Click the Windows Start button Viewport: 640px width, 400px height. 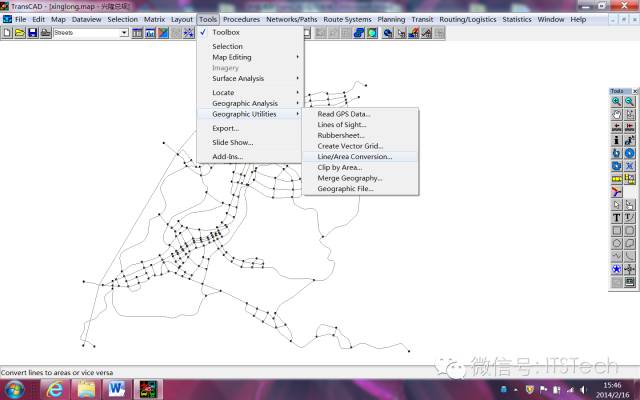(x=16, y=388)
